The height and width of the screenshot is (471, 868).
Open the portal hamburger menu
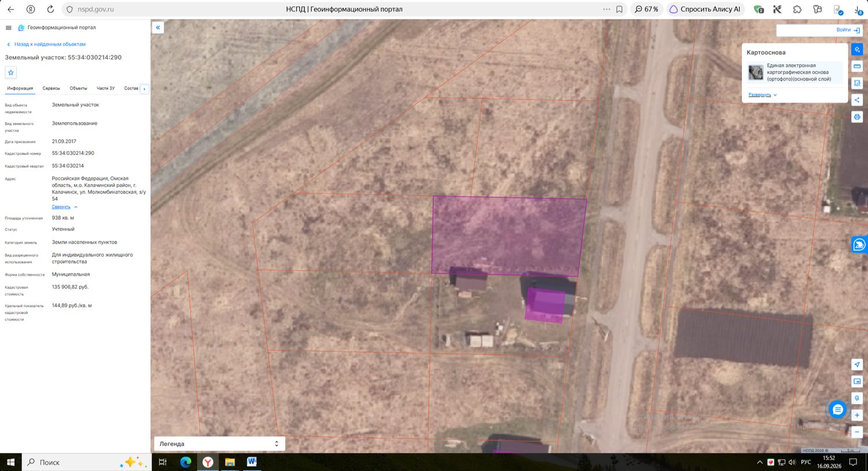coord(8,28)
